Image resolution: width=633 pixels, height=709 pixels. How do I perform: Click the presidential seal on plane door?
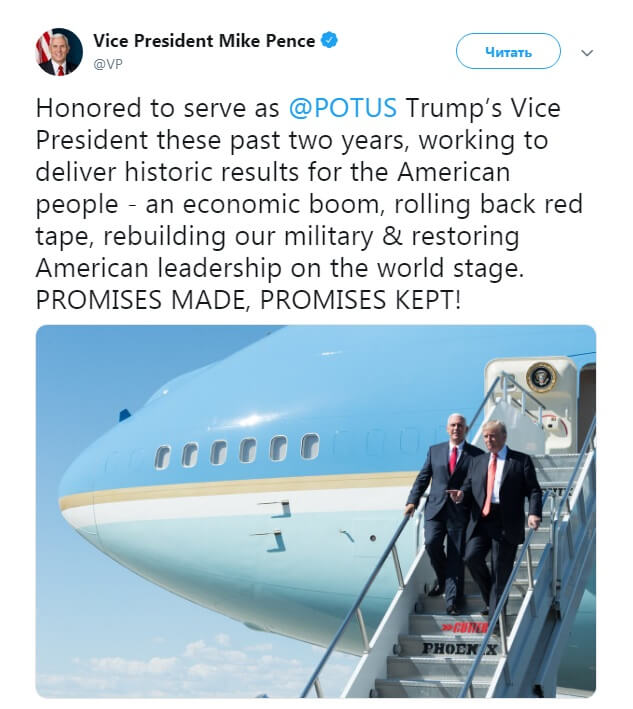coord(542,376)
